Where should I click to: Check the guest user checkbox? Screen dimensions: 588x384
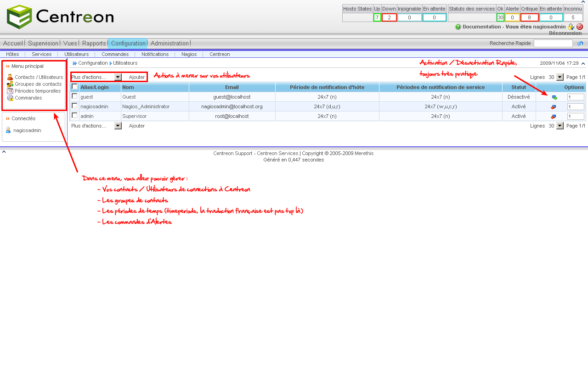pos(74,96)
